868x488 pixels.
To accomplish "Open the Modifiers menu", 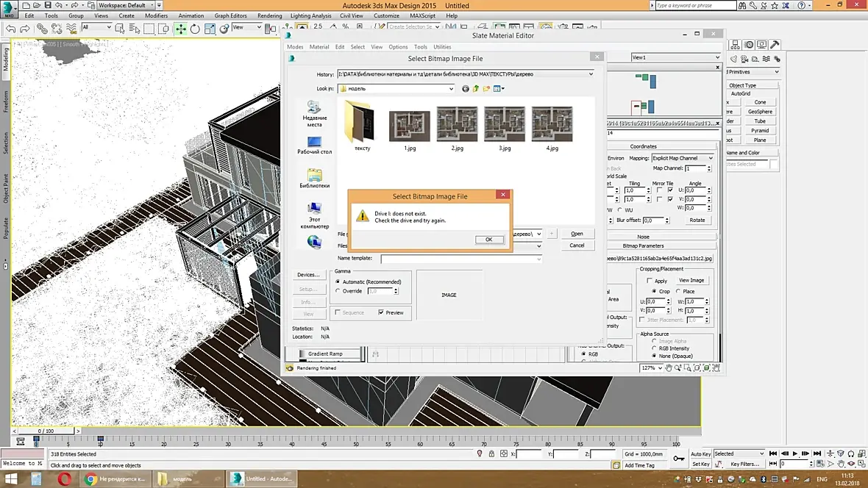I will 156,15.
